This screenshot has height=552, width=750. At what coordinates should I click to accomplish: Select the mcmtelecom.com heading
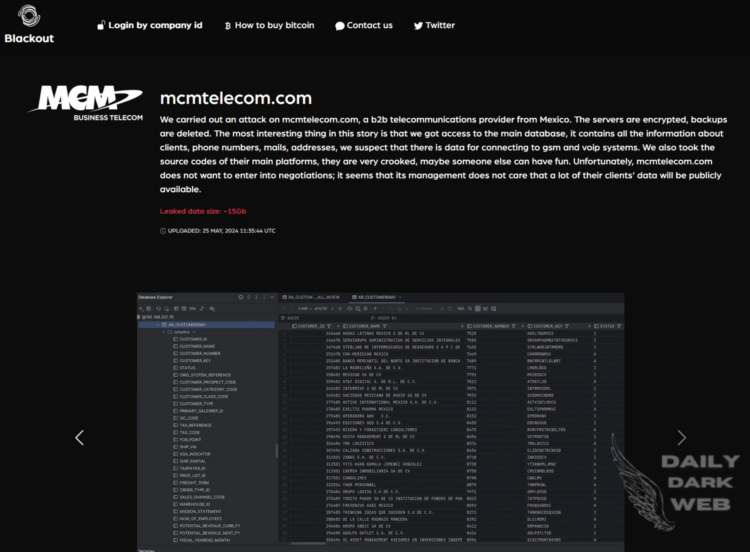tap(236, 98)
